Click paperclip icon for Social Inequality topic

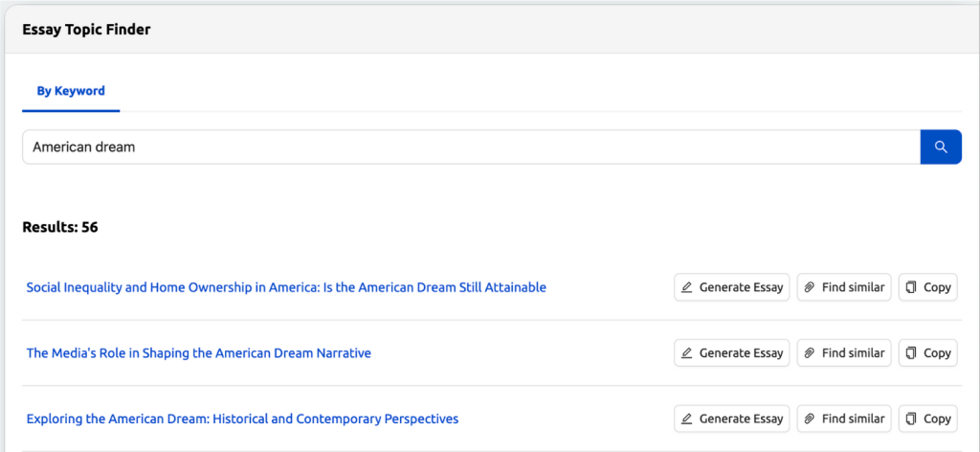tap(810, 287)
